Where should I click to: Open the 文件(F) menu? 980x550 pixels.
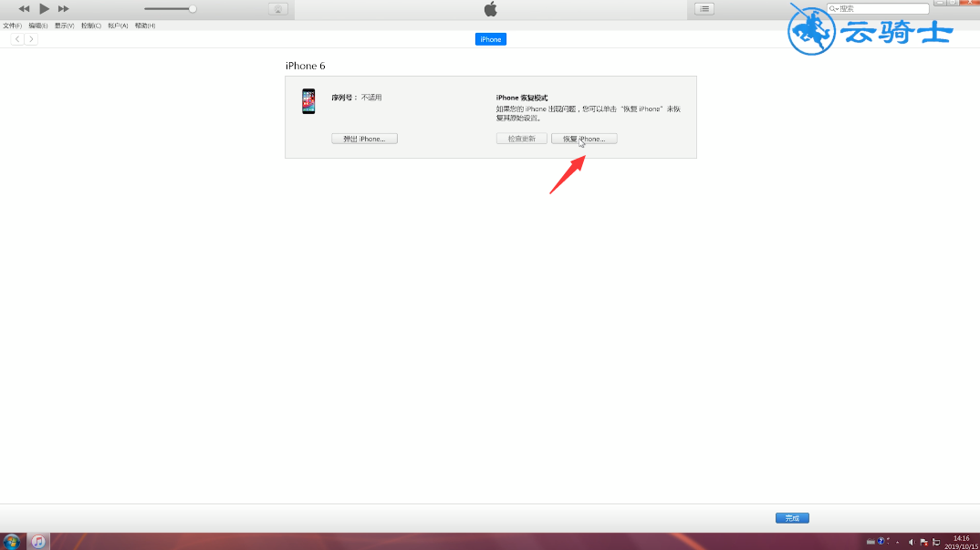[12, 26]
